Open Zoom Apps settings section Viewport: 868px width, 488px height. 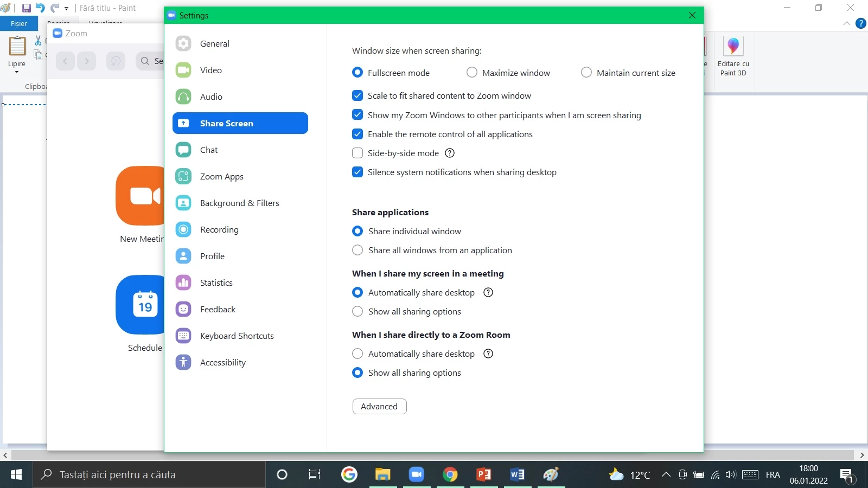[x=240, y=176]
